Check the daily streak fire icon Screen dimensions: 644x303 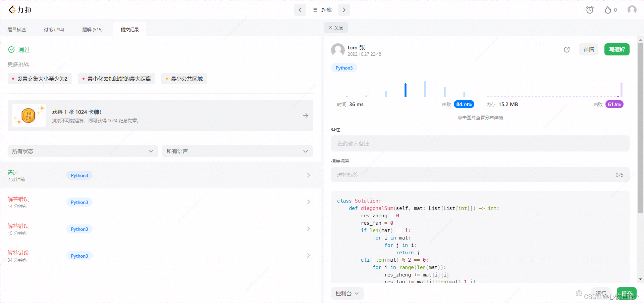[608, 10]
